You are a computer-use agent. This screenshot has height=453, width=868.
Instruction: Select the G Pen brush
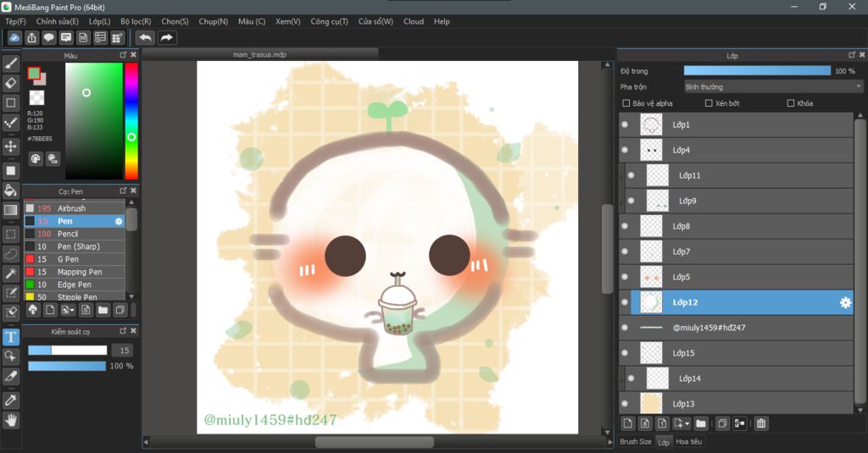pyautogui.click(x=75, y=259)
